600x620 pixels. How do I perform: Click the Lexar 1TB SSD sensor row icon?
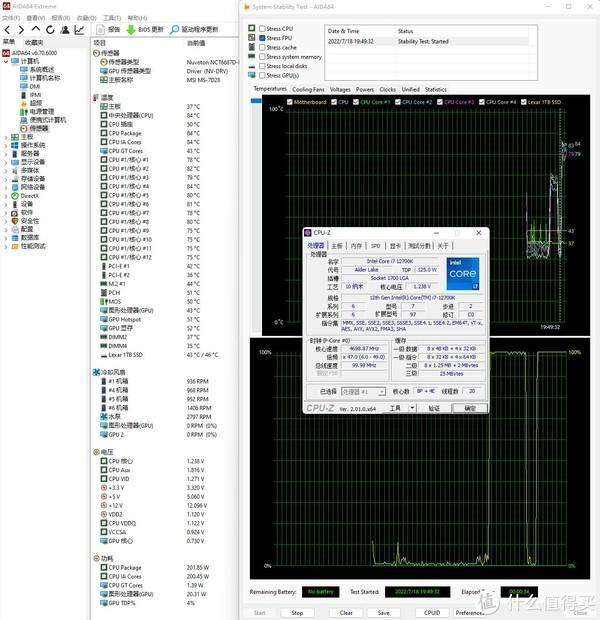pyautogui.click(x=104, y=355)
